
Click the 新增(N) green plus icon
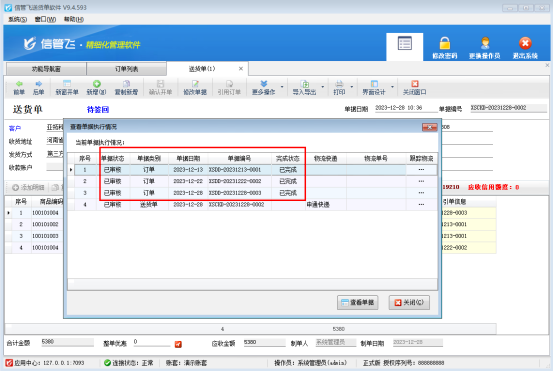tap(97, 84)
